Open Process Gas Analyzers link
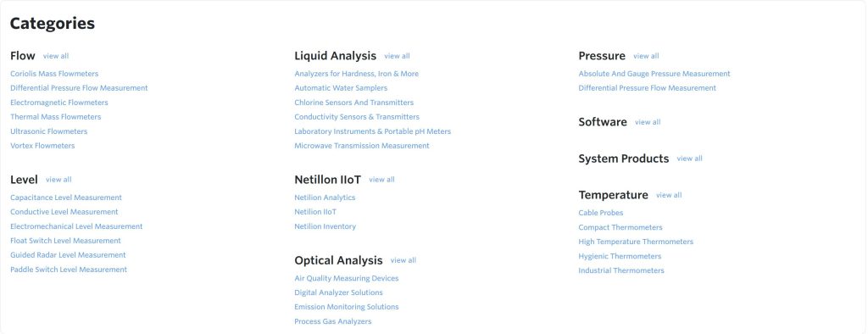The width and height of the screenshot is (868, 334). (332, 321)
